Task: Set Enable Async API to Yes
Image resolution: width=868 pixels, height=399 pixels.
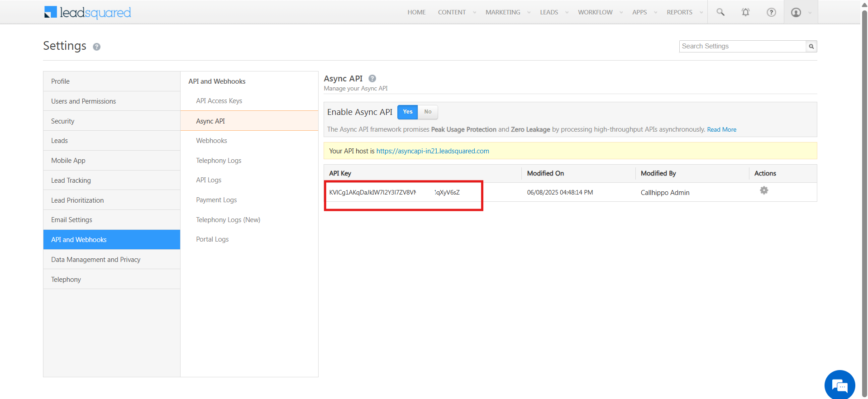Action: pyautogui.click(x=408, y=112)
